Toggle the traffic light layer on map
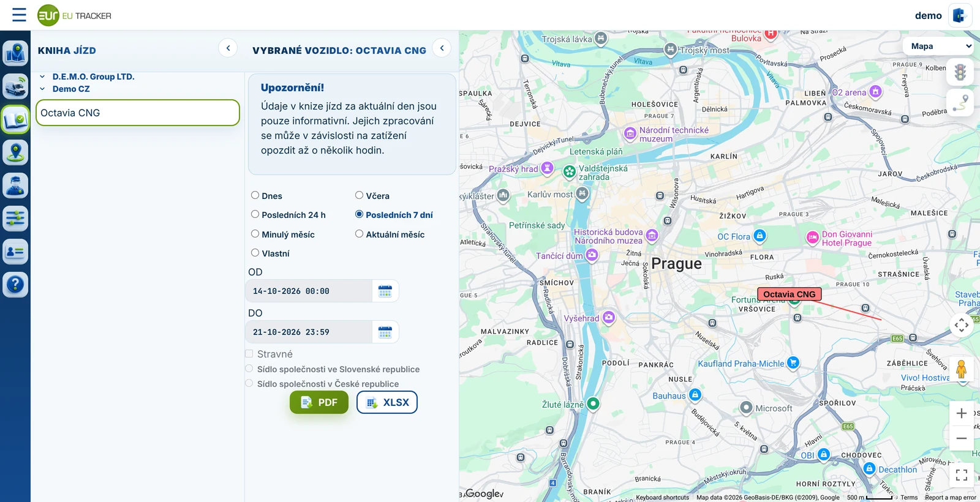The image size is (980, 502). click(960, 72)
